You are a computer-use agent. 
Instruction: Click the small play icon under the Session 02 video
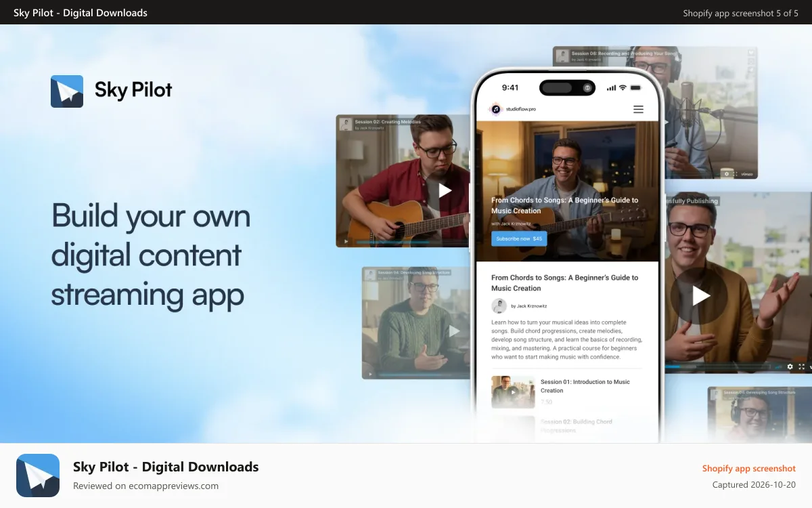point(346,241)
